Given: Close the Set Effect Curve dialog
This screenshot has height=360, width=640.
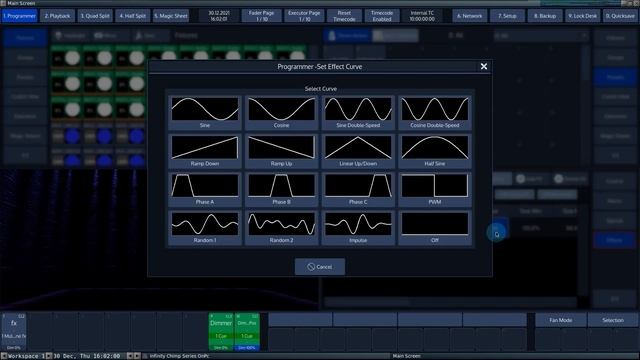Looking at the screenshot, I should coord(484,66).
